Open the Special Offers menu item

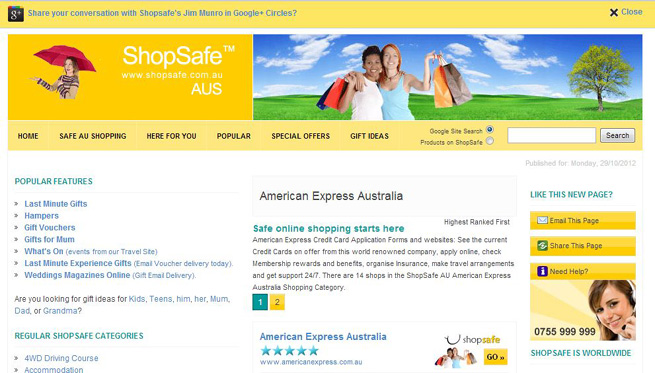point(300,136)
